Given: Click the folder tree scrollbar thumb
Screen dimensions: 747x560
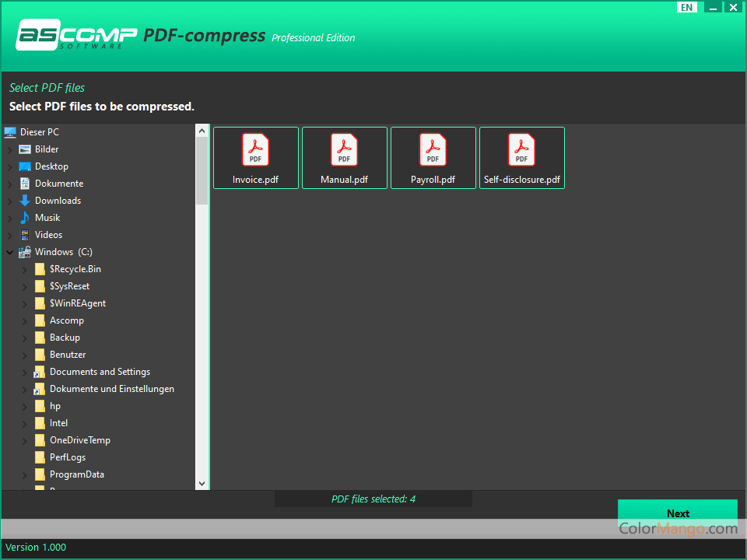Looking at the screenshot, I should (202, 171).
